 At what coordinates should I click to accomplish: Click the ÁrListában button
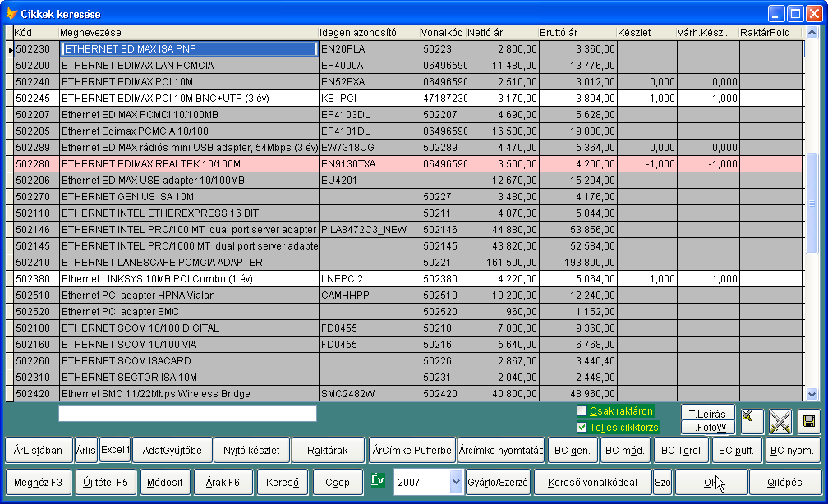[38, 450]
